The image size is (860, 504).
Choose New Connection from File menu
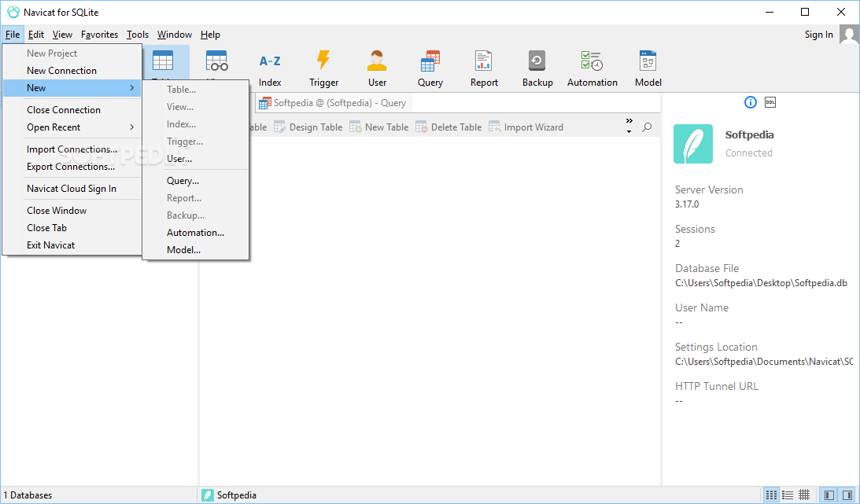click(x=72, y=71)
